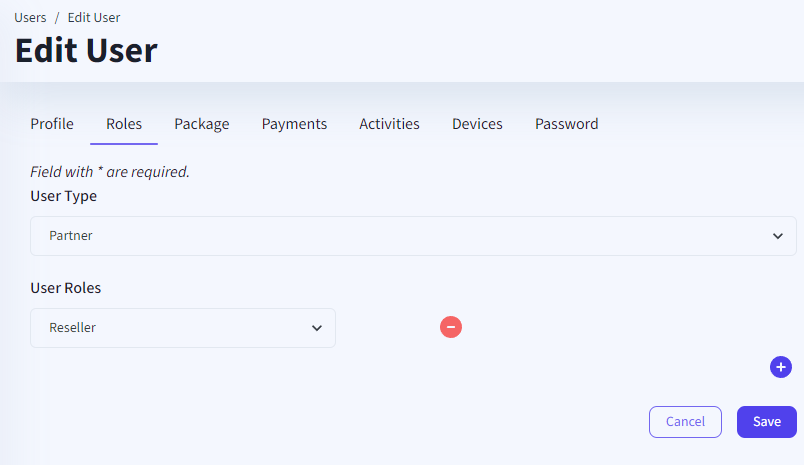View the Activities tab
Viewport: 804px width, 465px height.
tap(389, 124)
